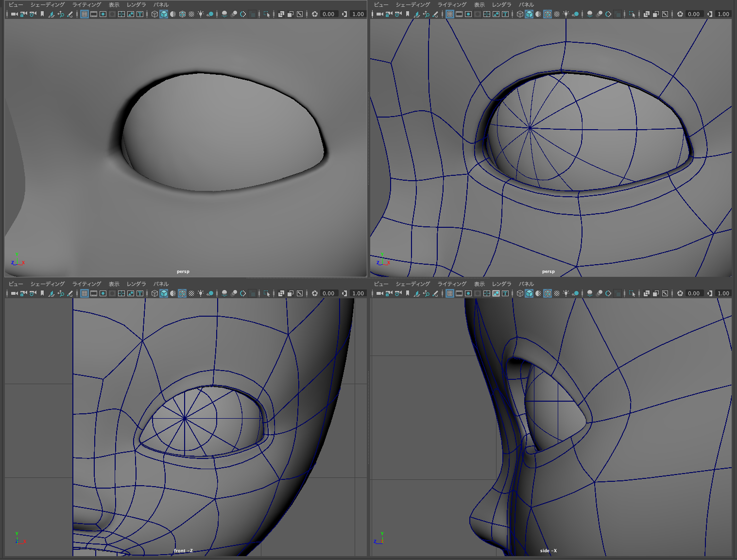Click 2D Pan/Zoom icon in side -X panel
This screenshot has width=737, height=560.
tap(426, 293)
